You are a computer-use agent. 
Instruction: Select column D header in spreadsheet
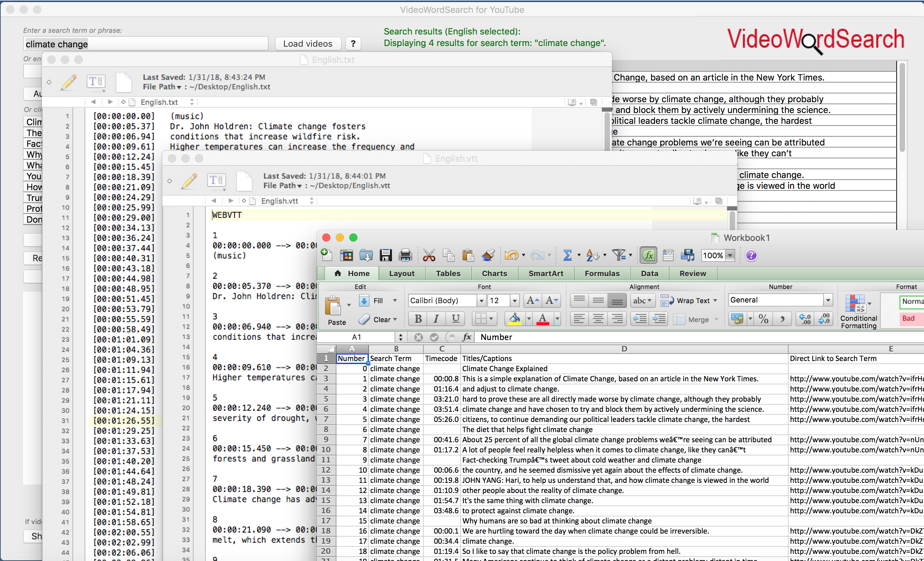click(624, 349)
